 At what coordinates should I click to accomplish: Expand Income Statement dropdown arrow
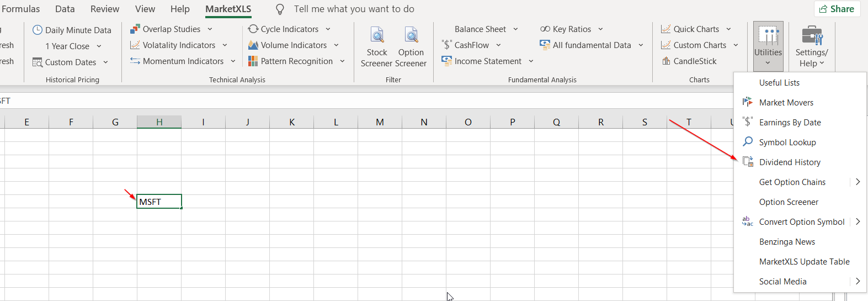tap(531, 61)
